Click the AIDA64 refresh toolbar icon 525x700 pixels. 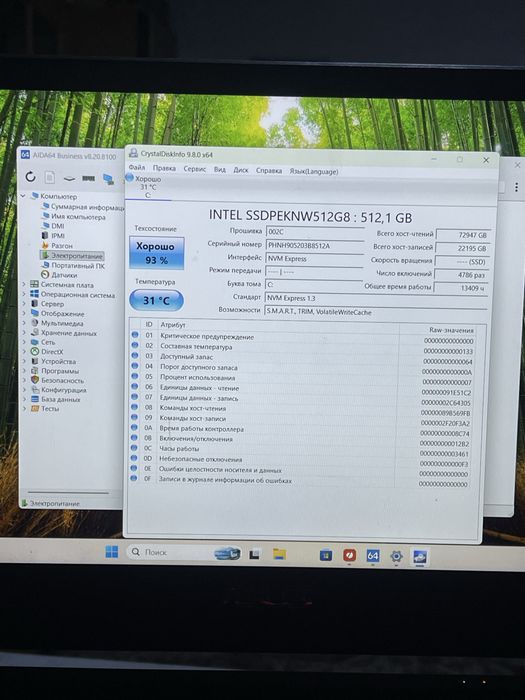coord(30,177)
